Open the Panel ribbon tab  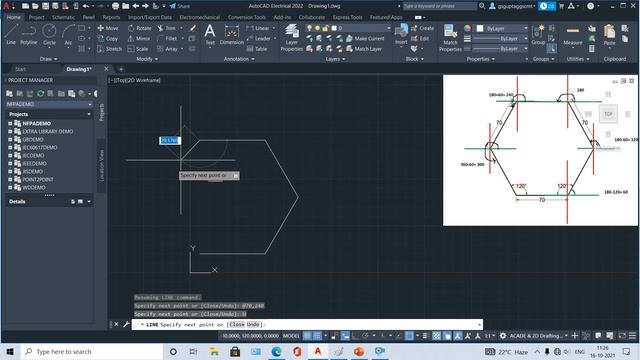click(x=89, y=17)
